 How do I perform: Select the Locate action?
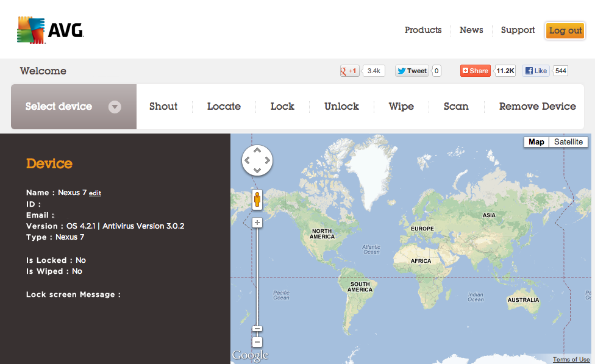click(x=224, y=107)
